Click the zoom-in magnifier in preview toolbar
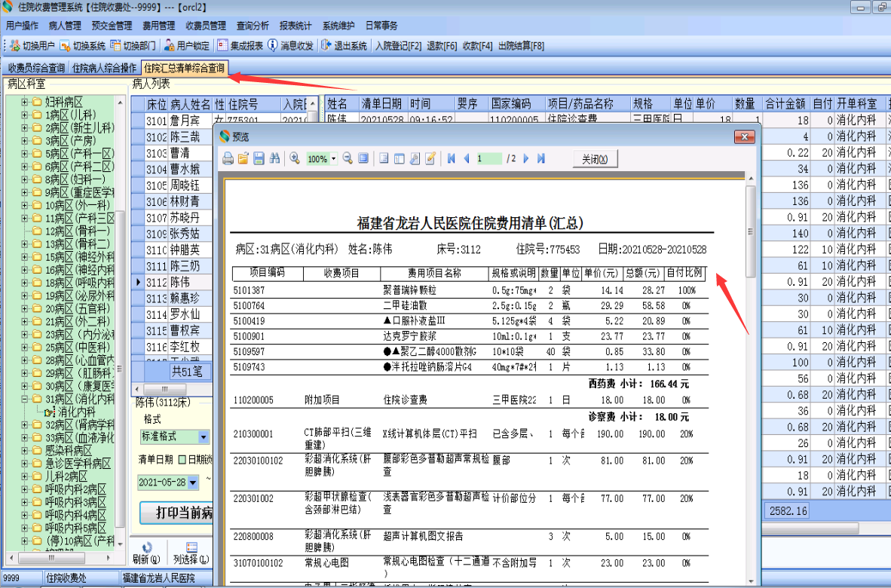The width and height of the screenshot is (891, 588). 294,158
